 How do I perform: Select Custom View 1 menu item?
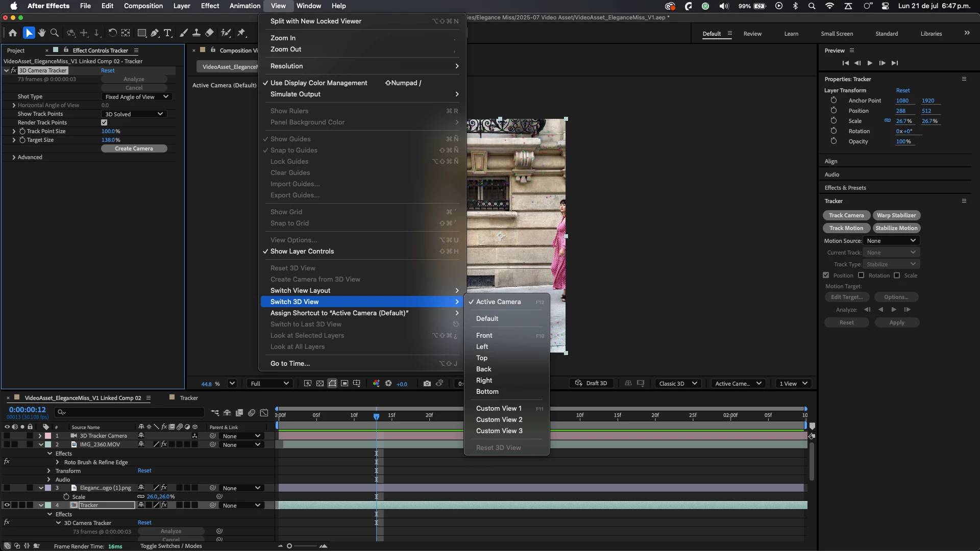(499, 408)
